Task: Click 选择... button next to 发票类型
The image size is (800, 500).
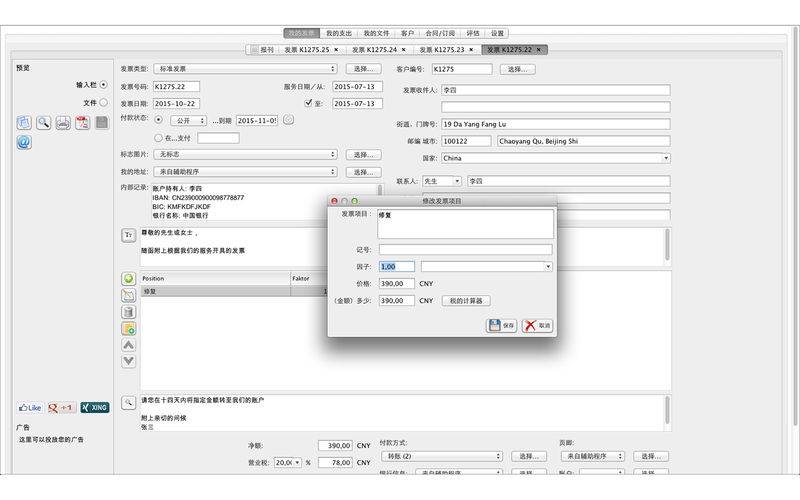Action: 364,69
